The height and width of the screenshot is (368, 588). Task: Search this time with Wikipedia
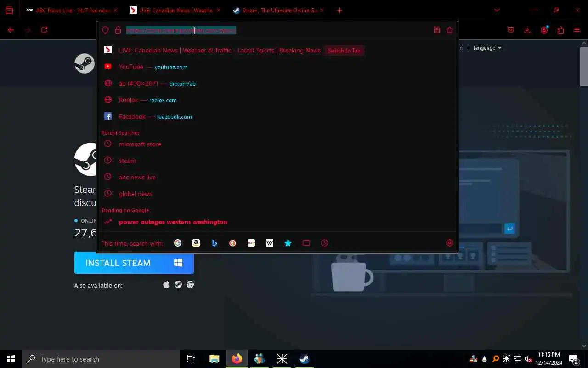(x=270, y=243)
